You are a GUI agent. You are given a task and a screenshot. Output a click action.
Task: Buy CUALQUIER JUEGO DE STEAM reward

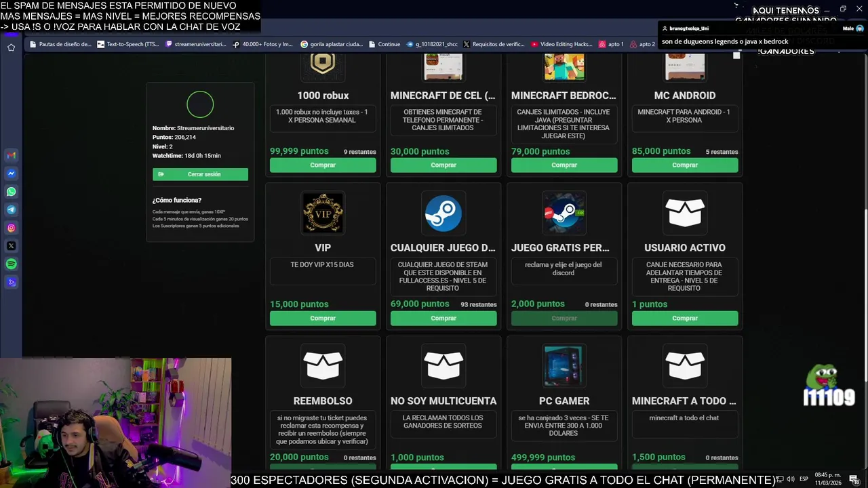click(x=443, y=318)
